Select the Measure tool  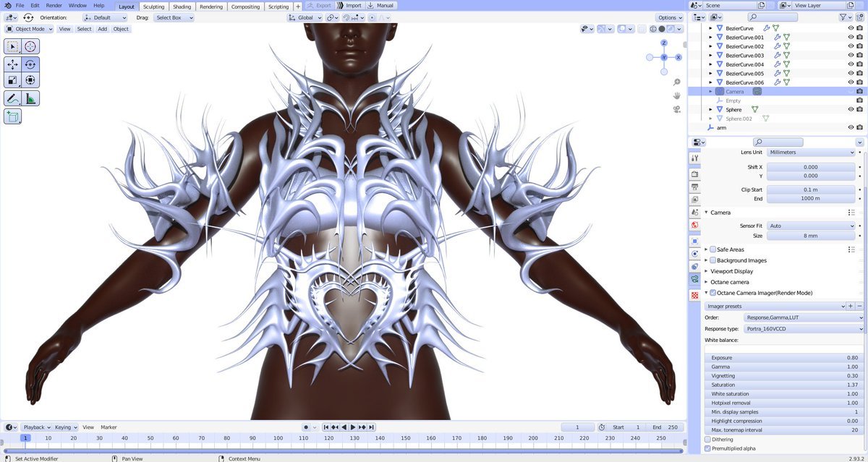point(30,98)
